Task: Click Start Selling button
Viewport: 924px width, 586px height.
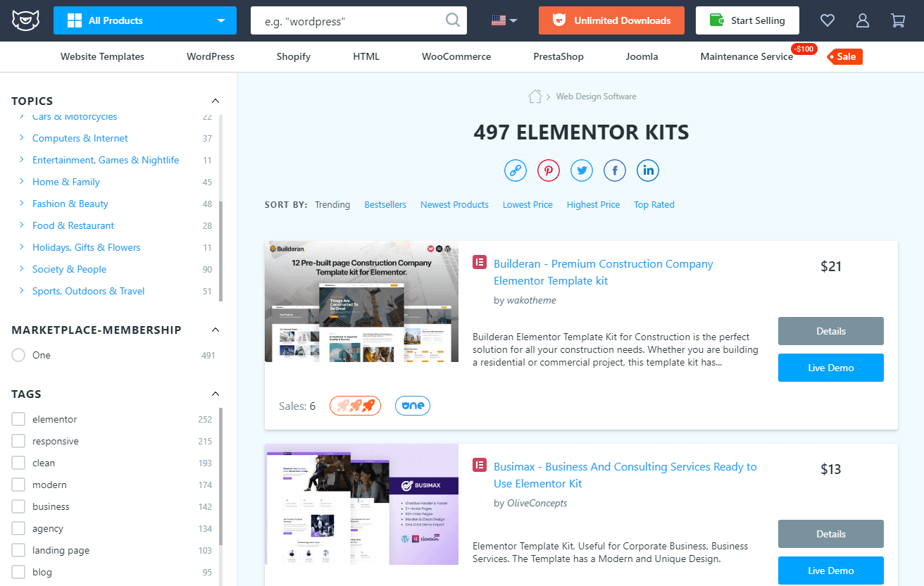Action: 747,20
